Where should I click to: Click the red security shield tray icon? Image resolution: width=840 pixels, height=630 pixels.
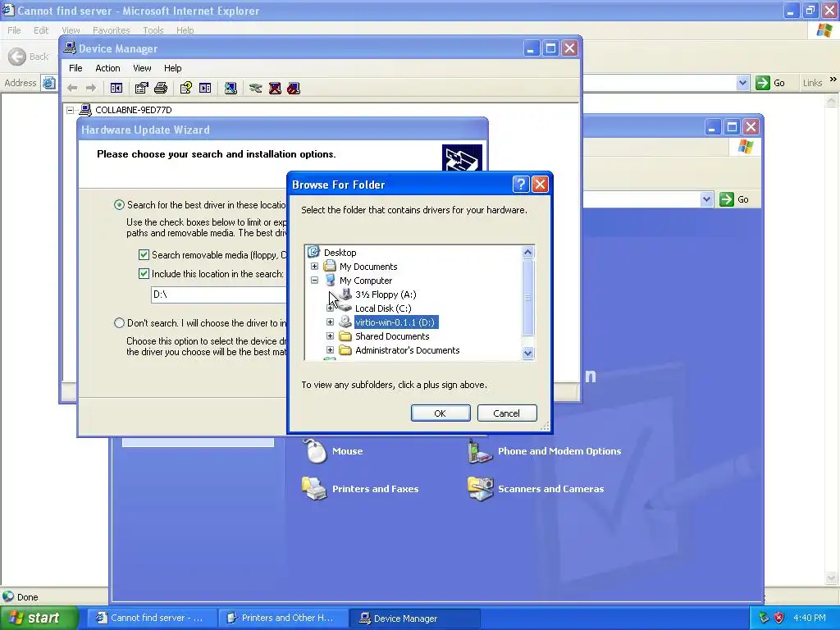pyautogui.click(x=779, y=618)
